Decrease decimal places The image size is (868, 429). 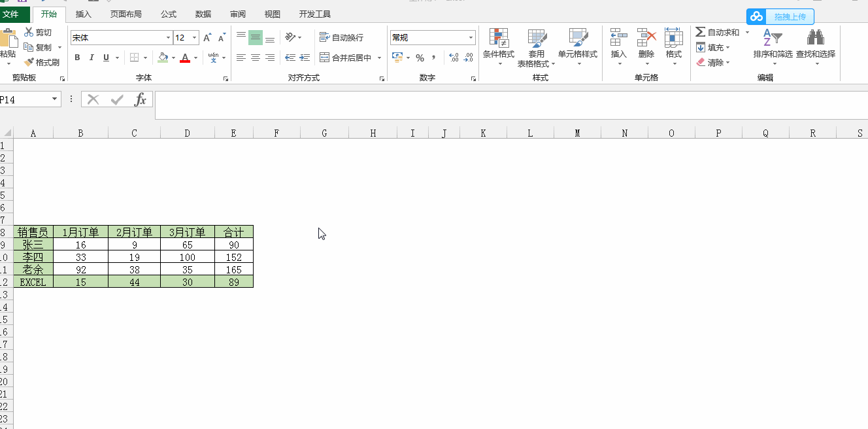pos(469,58)
